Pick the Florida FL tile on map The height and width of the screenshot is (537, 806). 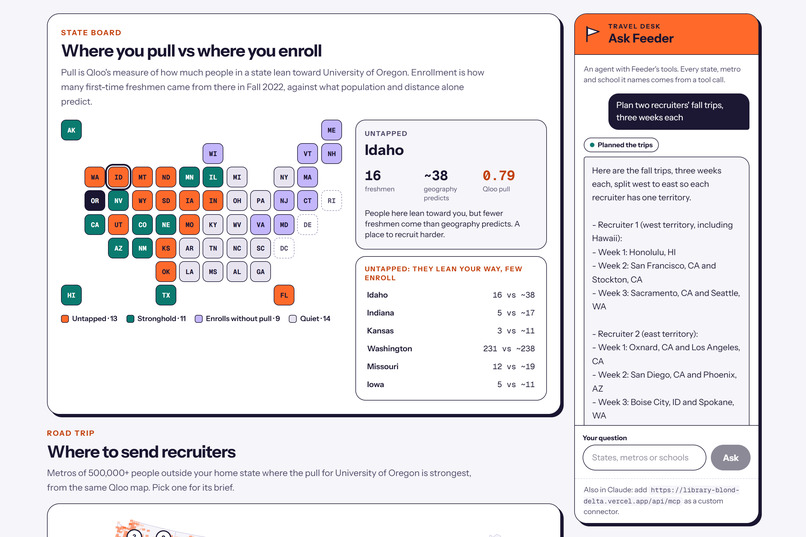coord(284,295)
